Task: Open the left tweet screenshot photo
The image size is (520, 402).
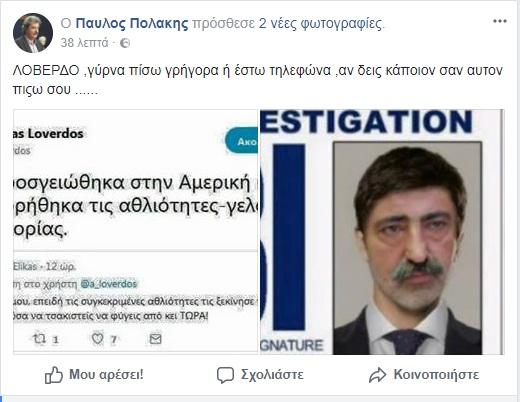Action: [135, 231]
